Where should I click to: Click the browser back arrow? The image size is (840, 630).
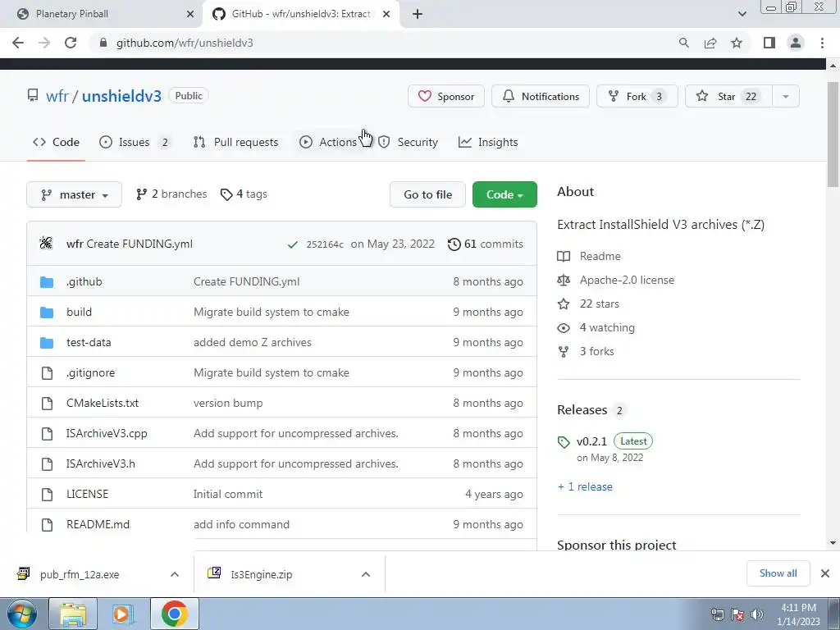tap(18, 43)
